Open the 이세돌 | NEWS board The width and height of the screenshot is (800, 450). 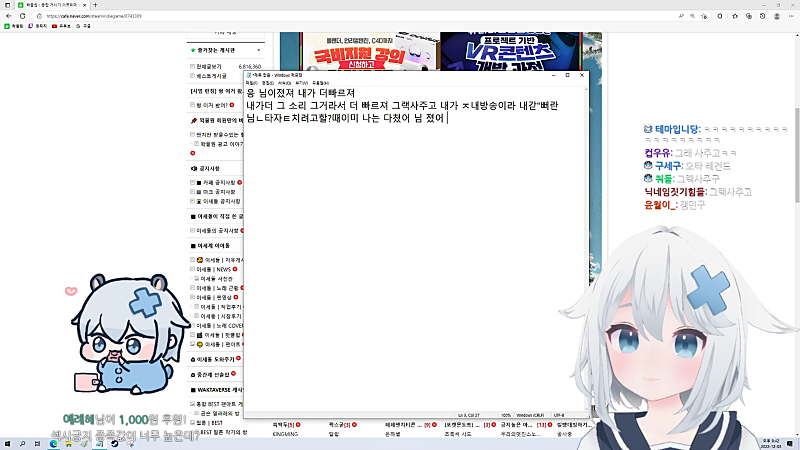tap(214, 269)
